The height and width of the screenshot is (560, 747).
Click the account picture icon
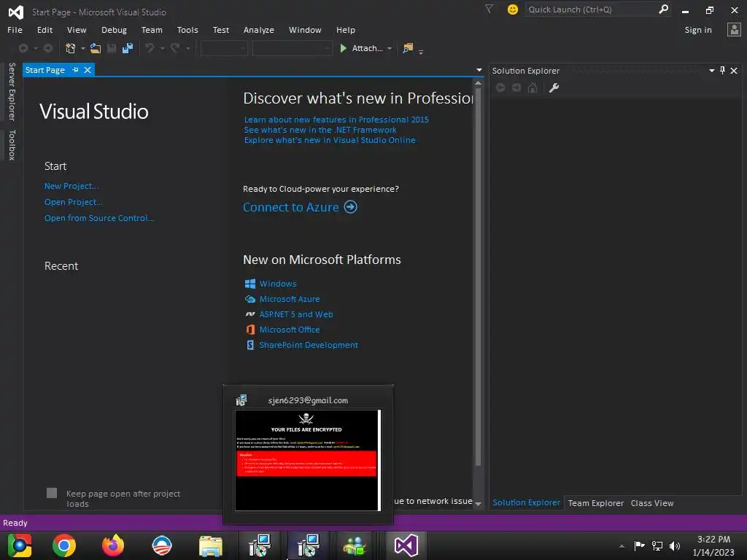[x=734, y=29]
